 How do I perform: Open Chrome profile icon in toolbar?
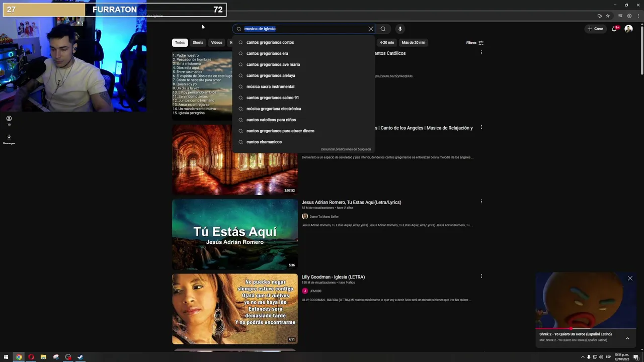(x=629, y=16)
